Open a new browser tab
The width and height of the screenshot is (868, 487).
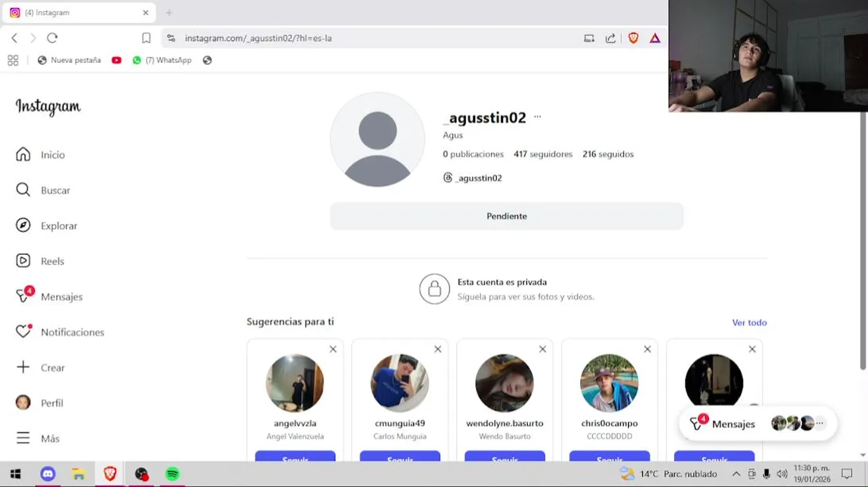[169, 12]
